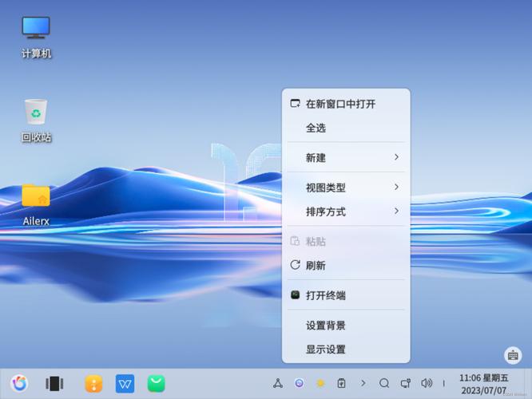532x399 pixels.
Task: Open the on-screen keyboard floating button
Action: pos(513,356)
